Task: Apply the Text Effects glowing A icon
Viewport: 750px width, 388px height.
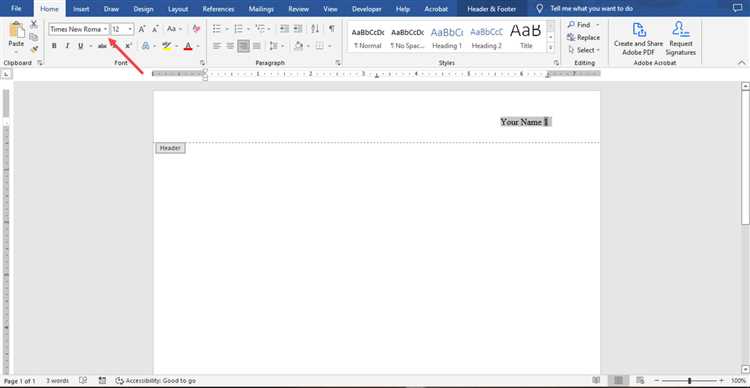Action: coord(145,46)
